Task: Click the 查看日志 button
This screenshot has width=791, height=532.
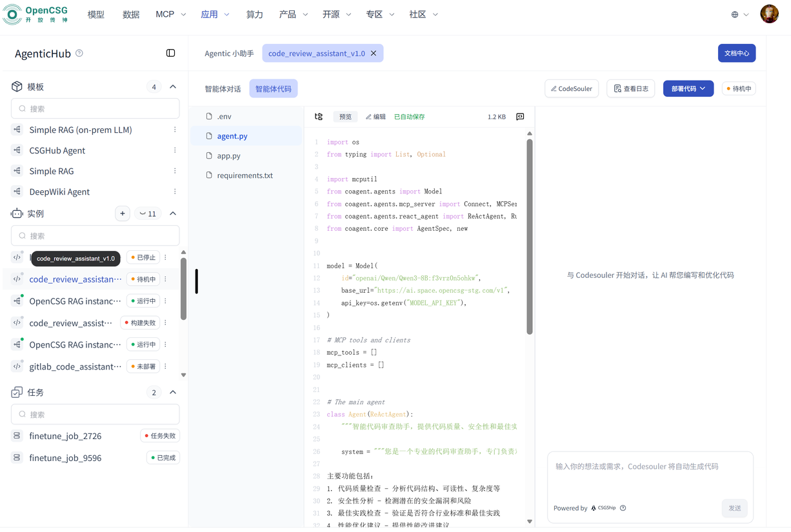Action: [630, 88]
